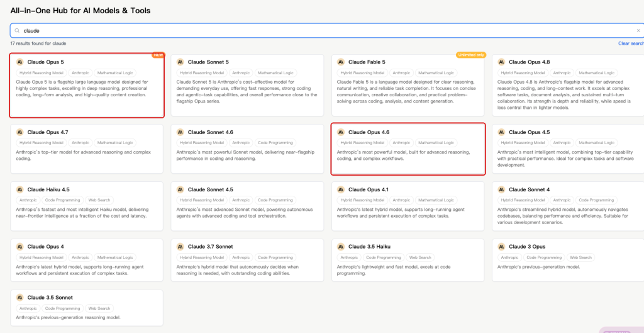Click the Claude 3 Opus Anthropic logo icon
The image size is (644, 333).
pyautogui.click(x=501, y=247)
